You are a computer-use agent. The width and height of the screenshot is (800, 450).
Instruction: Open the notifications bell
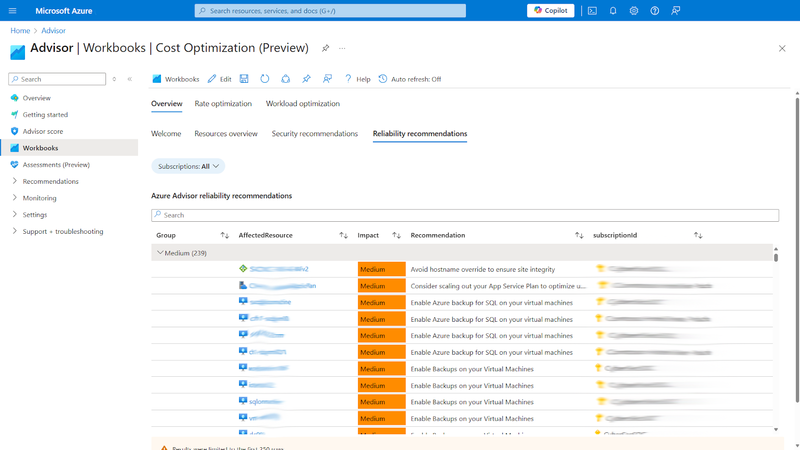point(613,11)
